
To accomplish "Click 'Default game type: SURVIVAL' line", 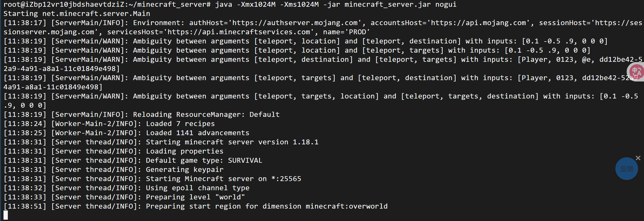I will (204, 161).
